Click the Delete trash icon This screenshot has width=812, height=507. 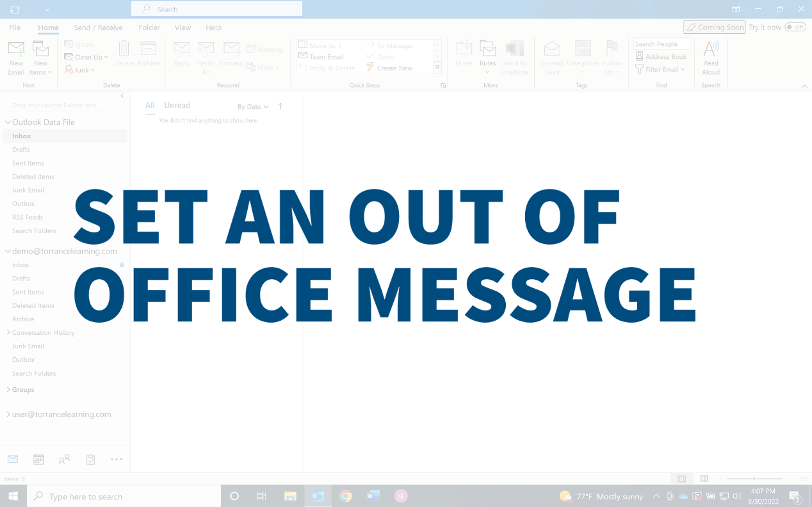(x=124, y=49)
